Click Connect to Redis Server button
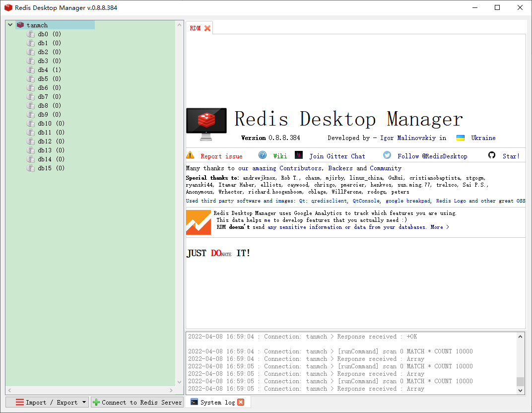 click(137, 402)
